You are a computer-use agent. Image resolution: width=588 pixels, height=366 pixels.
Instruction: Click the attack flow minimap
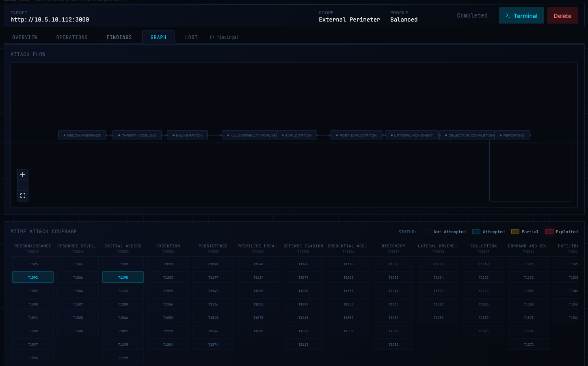pyautogui.click(x=530, y=171)
